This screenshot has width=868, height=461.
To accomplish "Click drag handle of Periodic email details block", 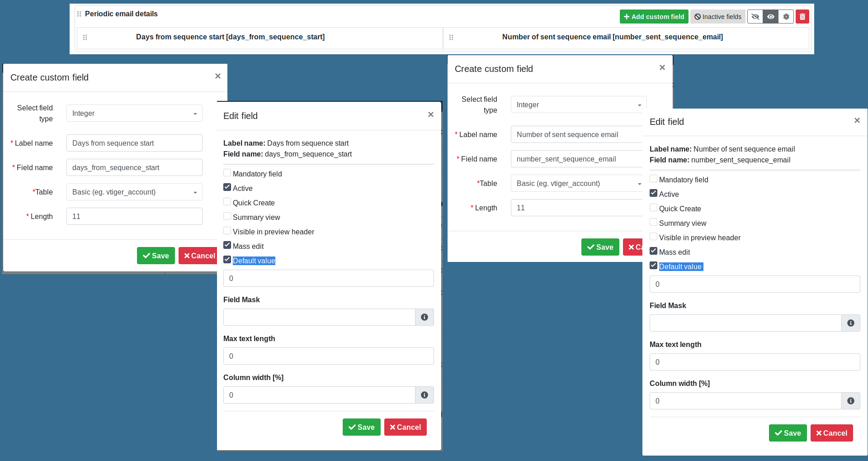I will 79,14.
